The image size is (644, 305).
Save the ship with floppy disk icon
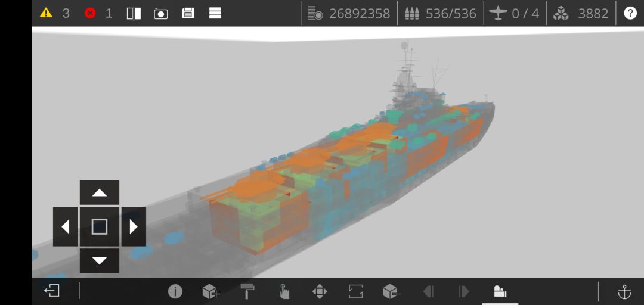(x=188, y=13)
